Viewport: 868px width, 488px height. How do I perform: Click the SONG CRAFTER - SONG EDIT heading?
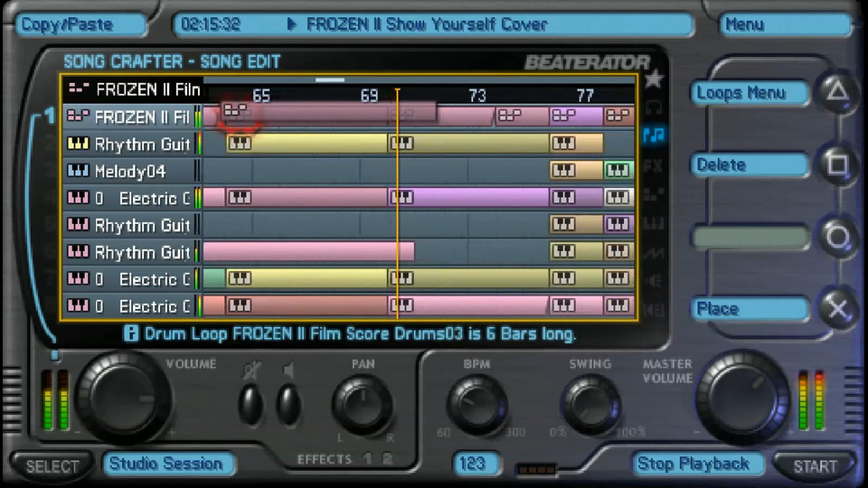coord(172,61)
